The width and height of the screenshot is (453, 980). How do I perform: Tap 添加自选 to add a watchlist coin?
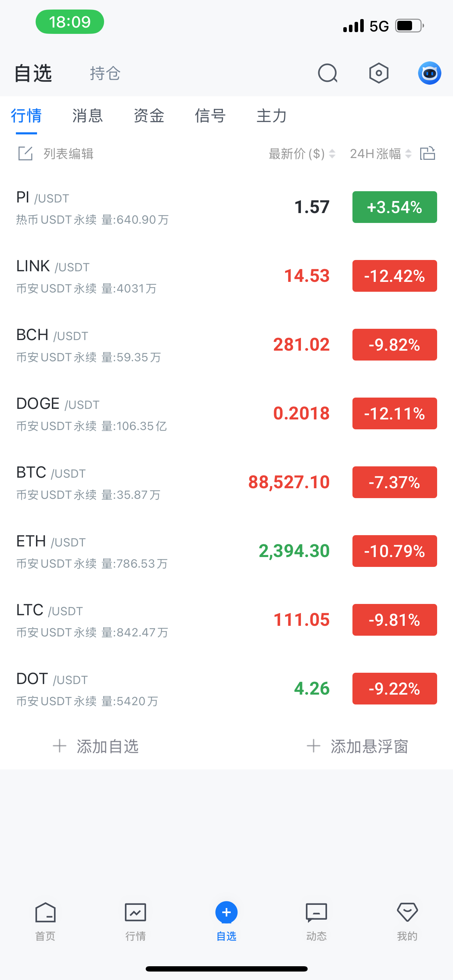pyautogui.click(x=96, y=746)
